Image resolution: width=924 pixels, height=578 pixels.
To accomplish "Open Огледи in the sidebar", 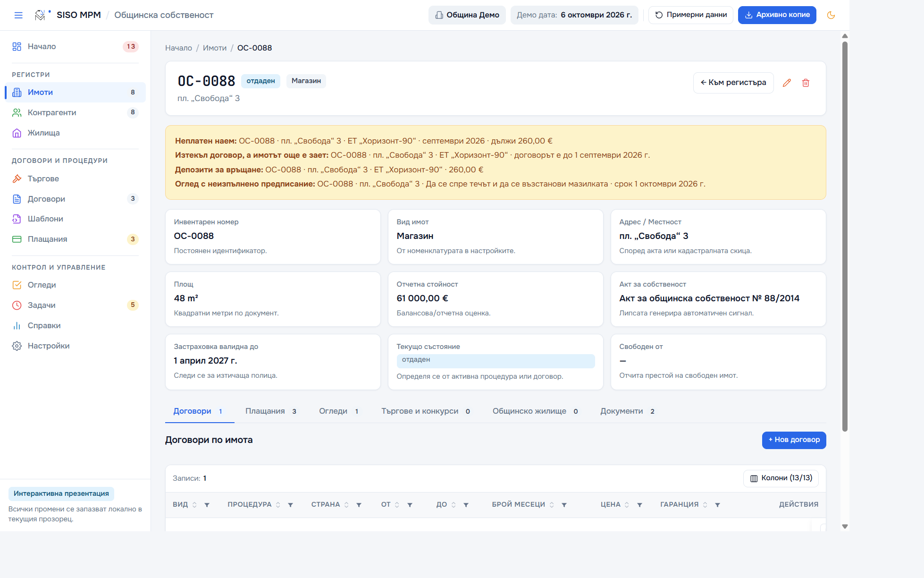I will [75, 285].
